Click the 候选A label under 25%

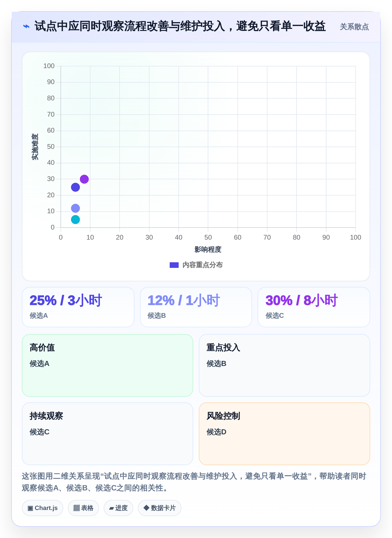[39, 316]
